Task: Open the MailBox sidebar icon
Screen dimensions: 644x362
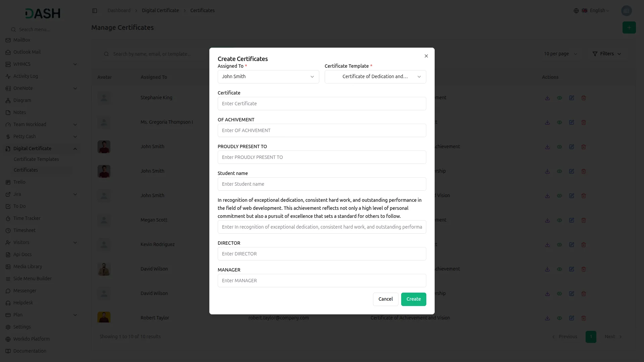Action: pyautogui.click(x=8, y=40)
